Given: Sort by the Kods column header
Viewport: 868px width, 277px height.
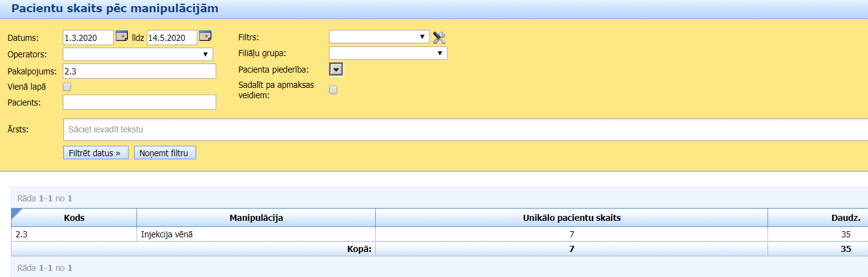Looking at the screenshot, I should pyautogui.click(x=74, y=218).
